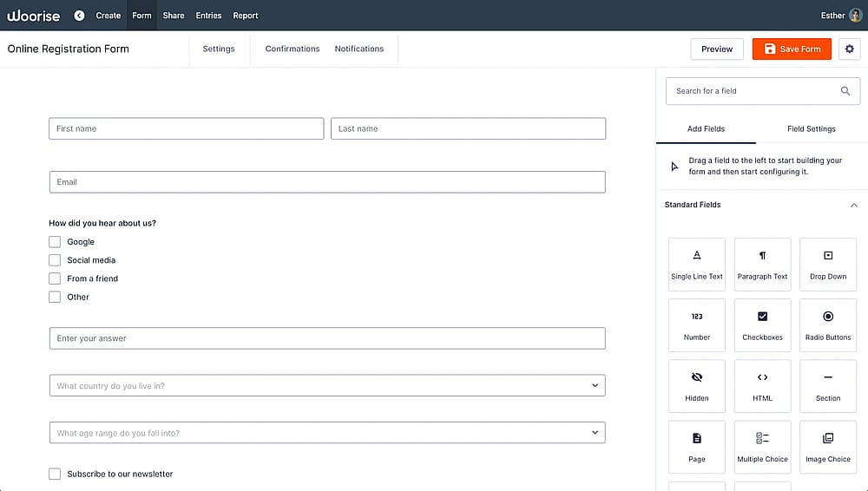This screenshot has height=491, width=868.
Task: Click the Woorise logo
Action: click(33, 16)
